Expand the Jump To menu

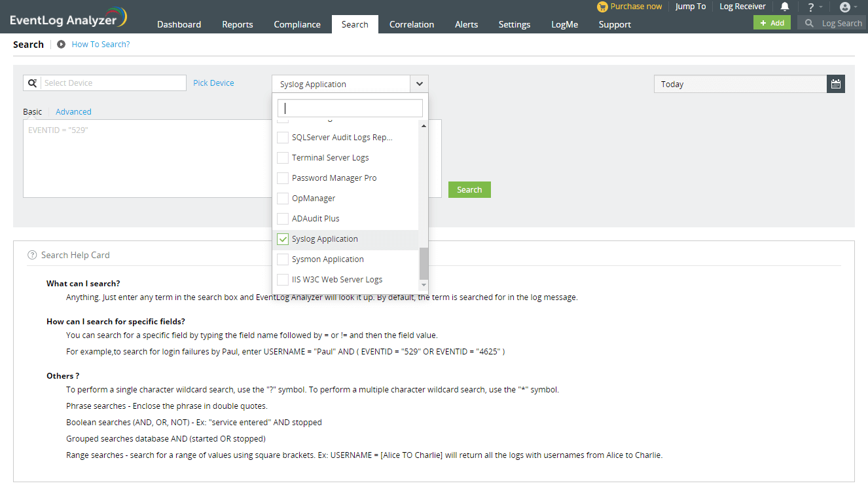point(691,7)
